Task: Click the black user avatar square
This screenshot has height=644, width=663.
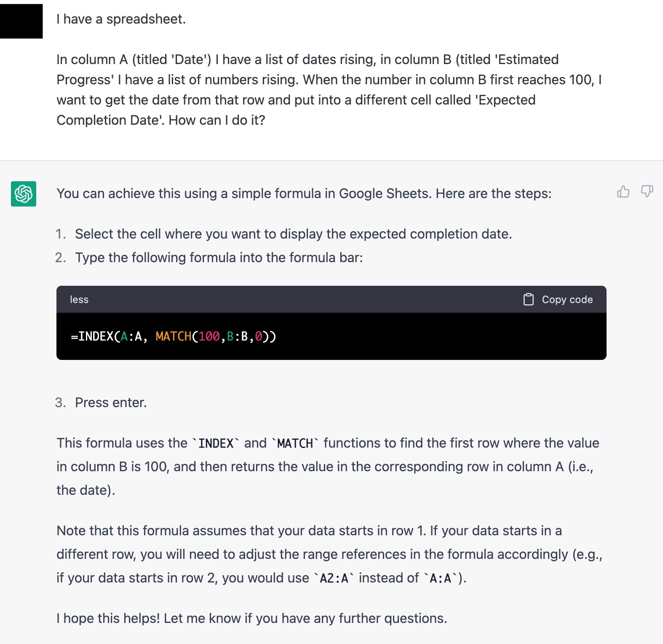Action: tap(21, 21)
